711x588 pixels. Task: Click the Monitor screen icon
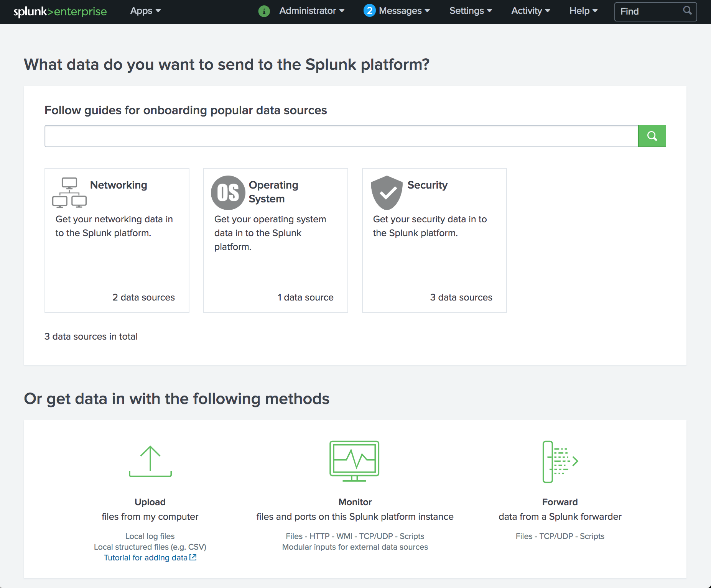point(354,461)
